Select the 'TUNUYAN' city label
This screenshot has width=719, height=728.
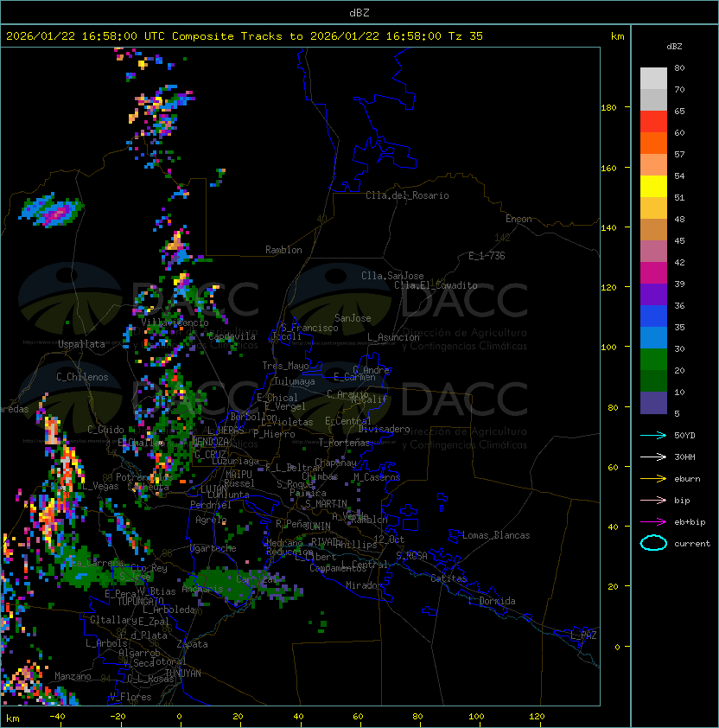click(183, 673)
